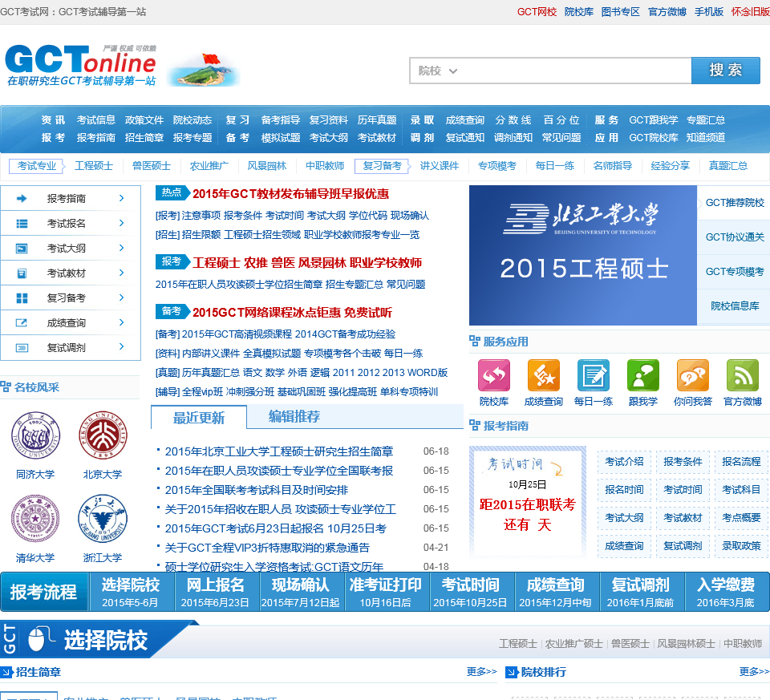This screenshot has width=770, height=700.
Task: Click 报名流程 in the 报考指南 grid
Action: (x=741, y=462)
